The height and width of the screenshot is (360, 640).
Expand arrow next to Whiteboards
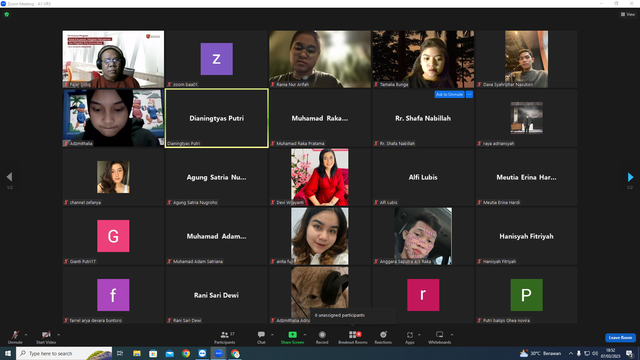pyautogui.click(x=452, y=335)
